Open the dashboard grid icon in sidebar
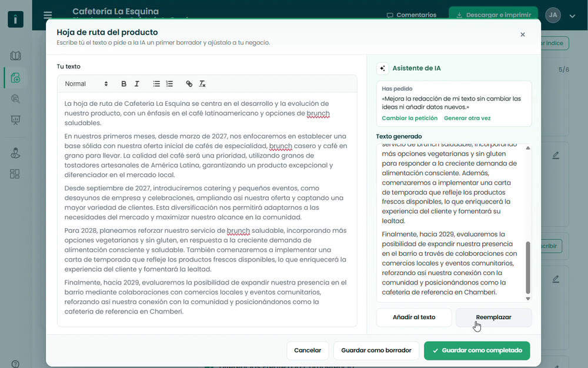Image resolution: width=588 pixels, height=368 pixels. 15,174
